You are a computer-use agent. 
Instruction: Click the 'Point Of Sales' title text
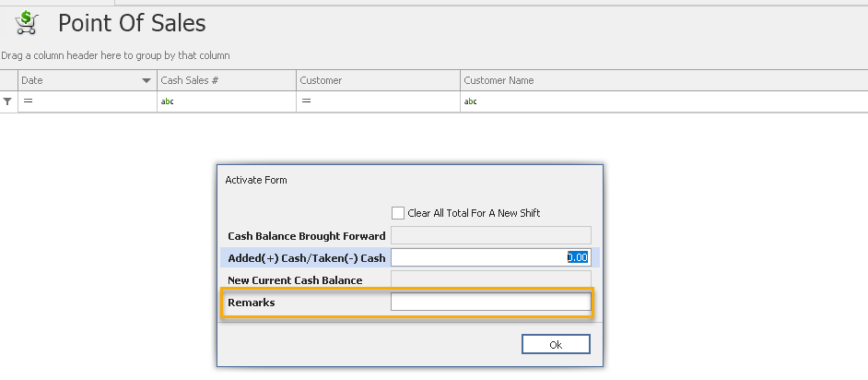tap(132, 23)
